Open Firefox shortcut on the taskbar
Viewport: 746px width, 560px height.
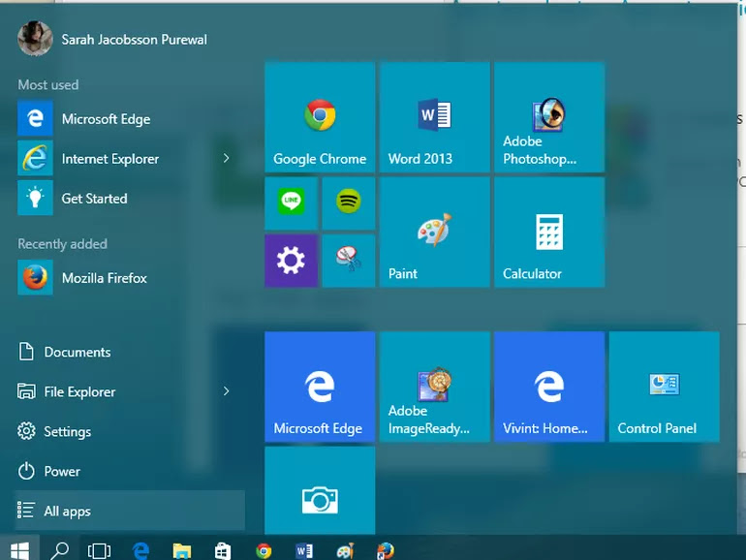pos(386,551)
